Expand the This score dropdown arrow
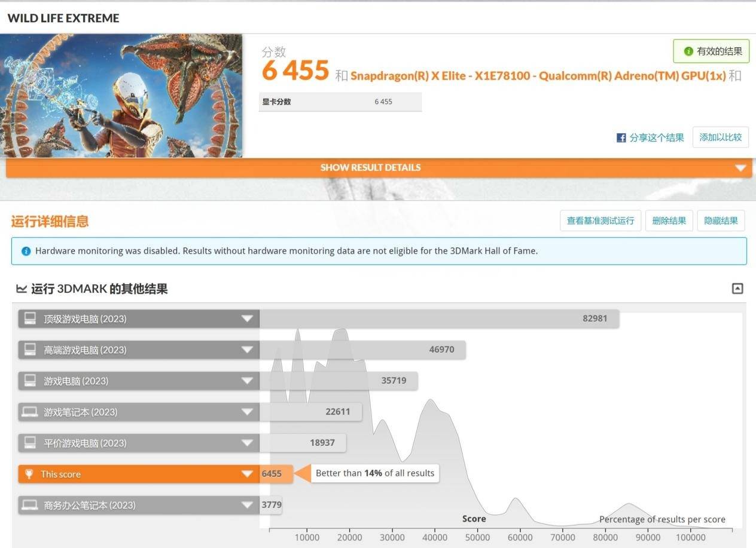The height and width of the screenshot is (548, 756). coord(247,474)
